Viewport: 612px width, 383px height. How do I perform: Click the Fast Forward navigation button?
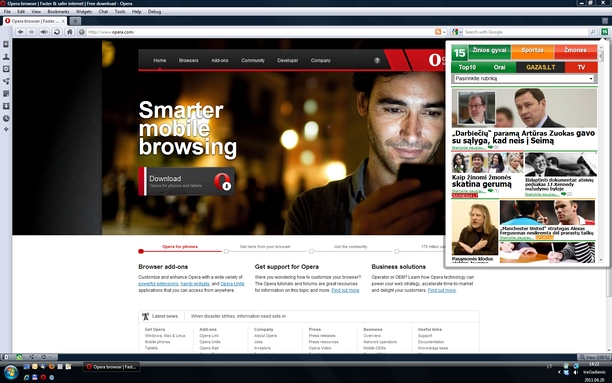point(44,32)
